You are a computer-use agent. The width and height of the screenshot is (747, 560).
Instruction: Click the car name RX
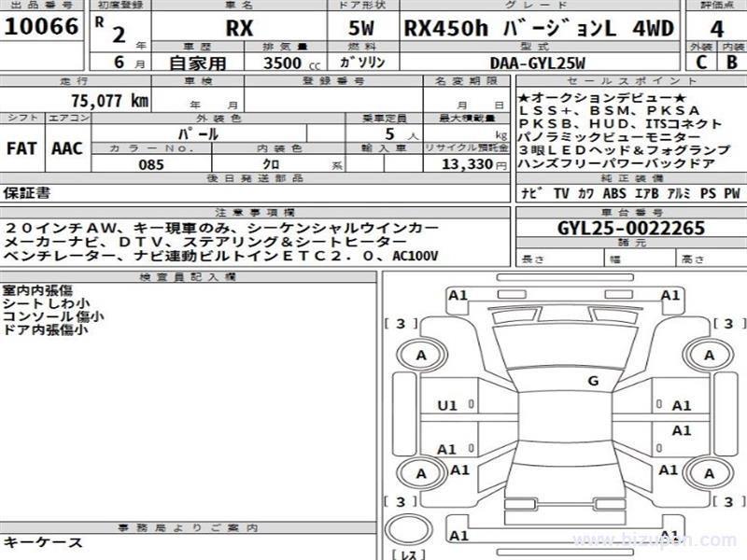(239, 28)
